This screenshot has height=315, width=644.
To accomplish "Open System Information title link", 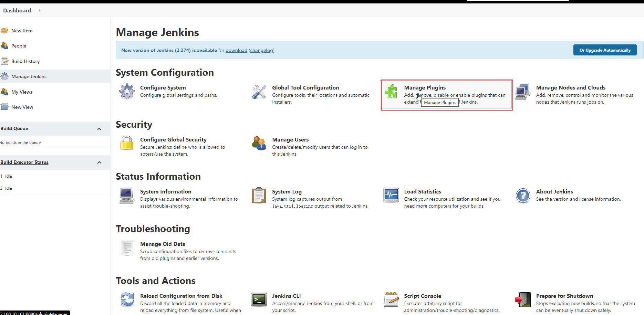I will (x=166, y=191).
